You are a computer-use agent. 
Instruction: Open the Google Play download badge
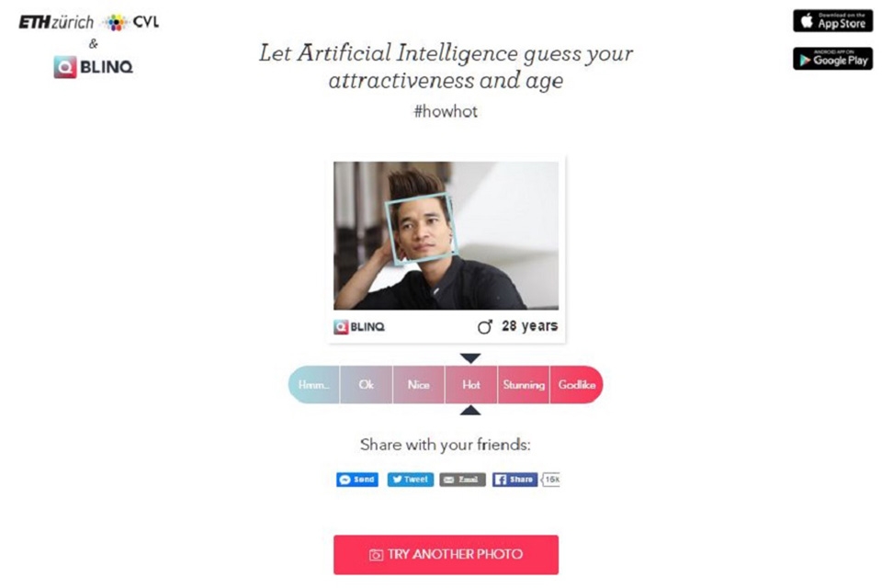[x=832, y=59]
